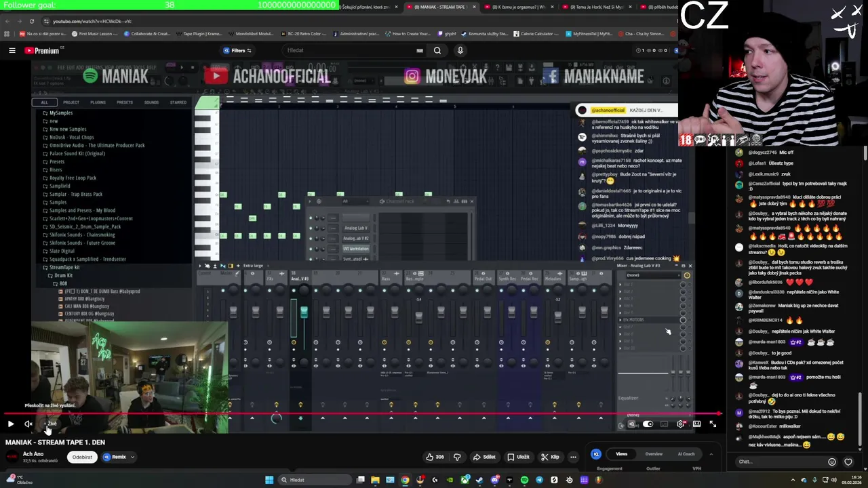
Task: Click the live chat message input
Action: click(x=780, y=462)
